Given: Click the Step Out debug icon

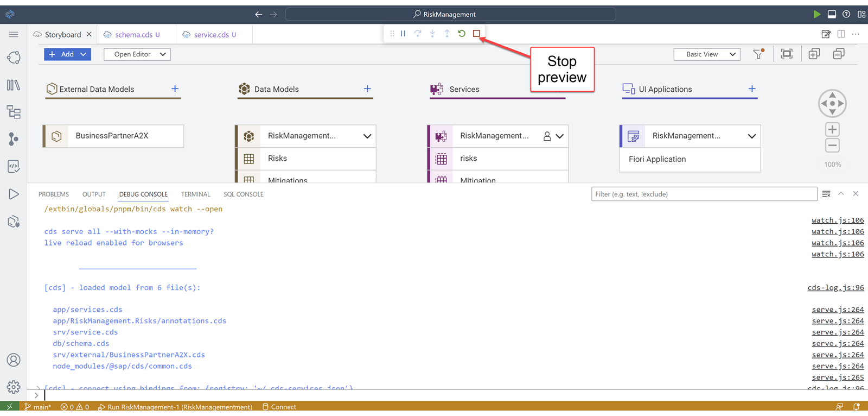Looking at the screenshot, I should [447, 34].
